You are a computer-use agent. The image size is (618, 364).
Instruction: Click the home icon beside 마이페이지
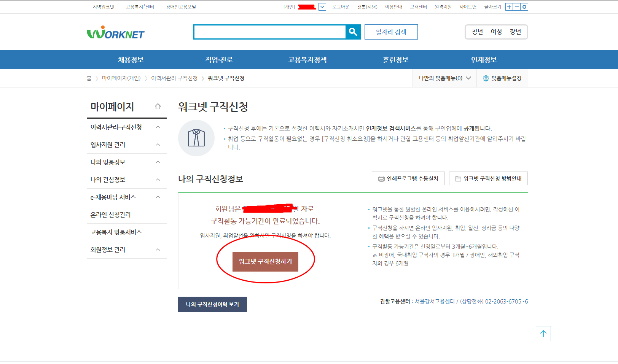point(158,106)
